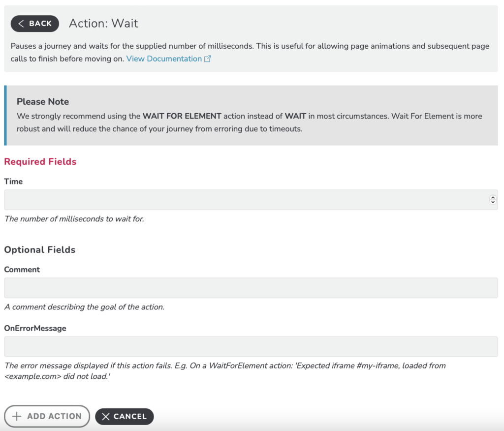Click into the Comment text field
504x431 pixels.
click(x=251, y=288)
